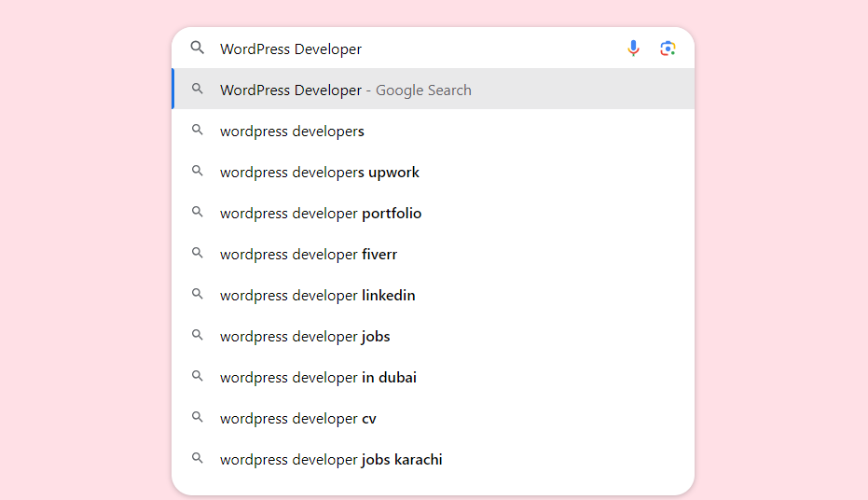Click search icon beside 'wordpress developer linkedin'

point(197,294)
